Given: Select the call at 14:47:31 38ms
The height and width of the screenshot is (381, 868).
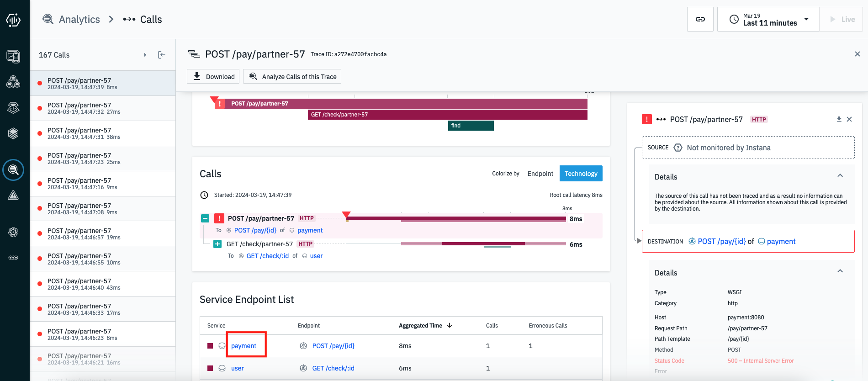Looking at the screenshot, I should tap(103, 133).
